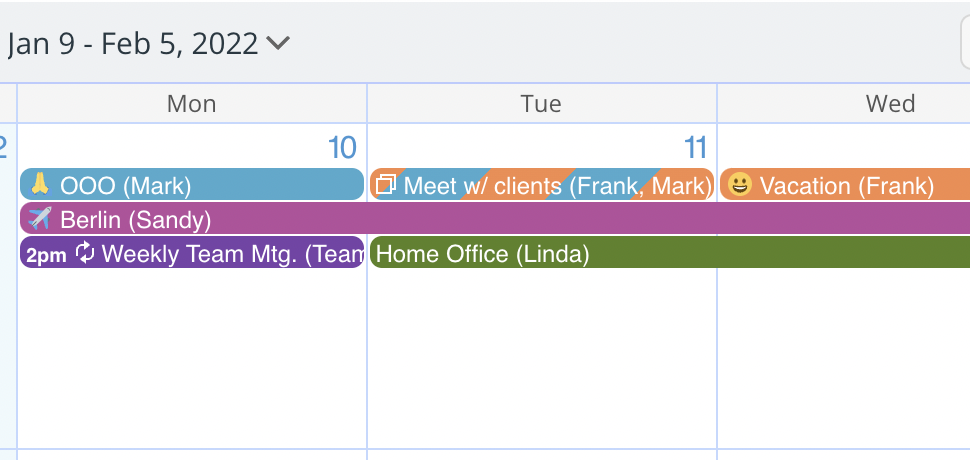970x460 pixels.
Task: Open the Vacation (Frank) event
Action: (845, 184)
